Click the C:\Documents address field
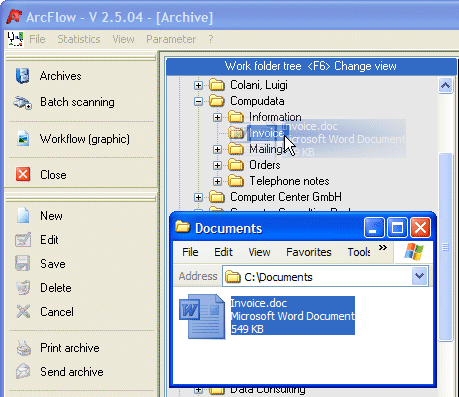Image resolution: width=459 pixels, height=397 pixels. pos(325,276)
